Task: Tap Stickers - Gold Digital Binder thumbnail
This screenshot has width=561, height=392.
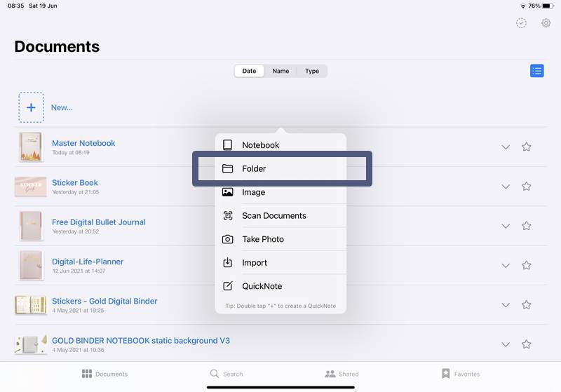Action: tap(31, 305)
